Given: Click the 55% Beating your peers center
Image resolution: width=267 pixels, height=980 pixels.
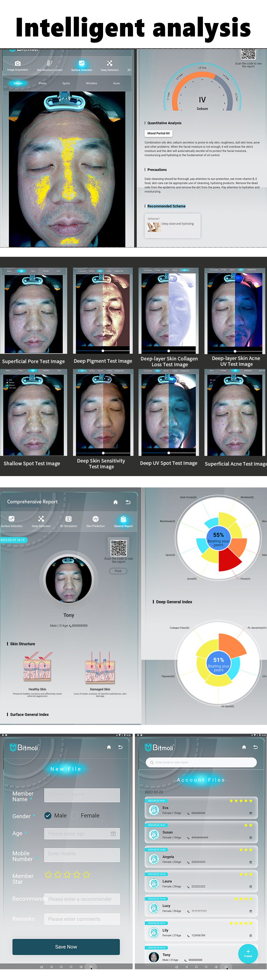Looking at the screenshot, I should point(218,539).
